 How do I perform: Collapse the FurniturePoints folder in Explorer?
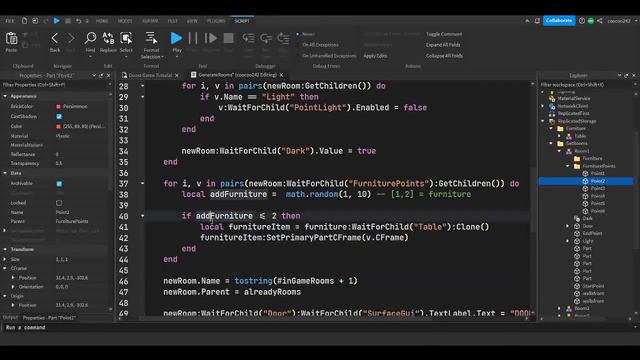[568, 166]
